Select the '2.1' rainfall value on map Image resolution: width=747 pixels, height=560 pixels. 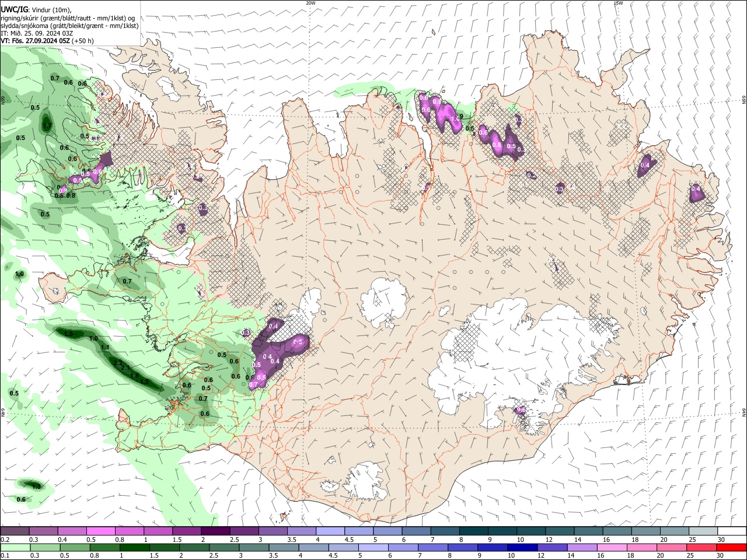[x=125, y=367]
